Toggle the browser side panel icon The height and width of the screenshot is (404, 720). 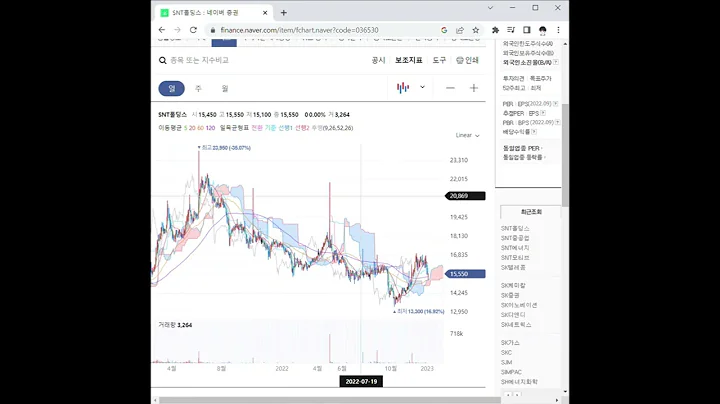[527, 30]
